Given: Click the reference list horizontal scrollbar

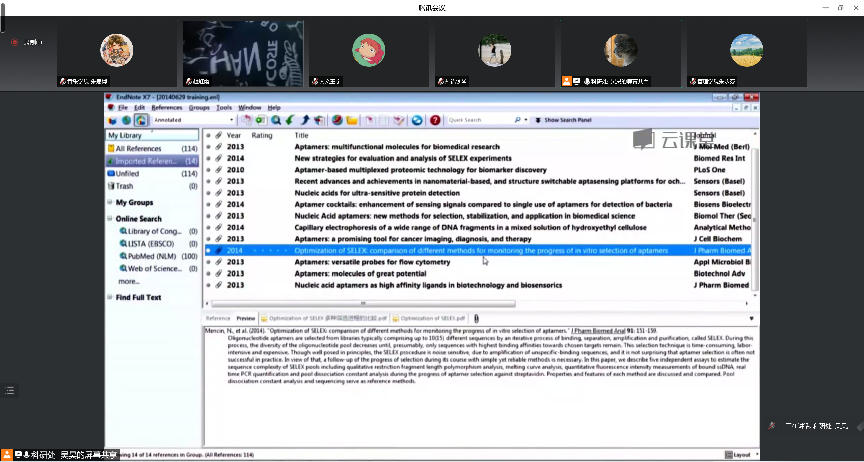Looking at the screenshot, I should pos(363,303).
